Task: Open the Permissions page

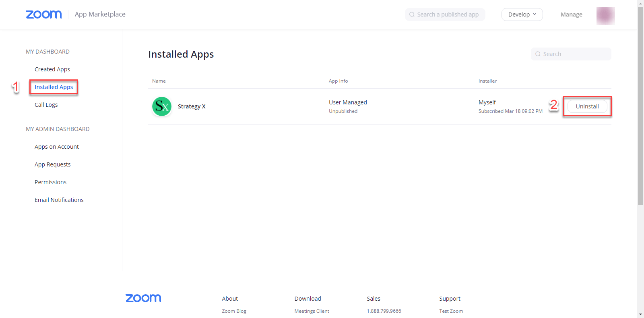Action: click(x=50, y=182)
